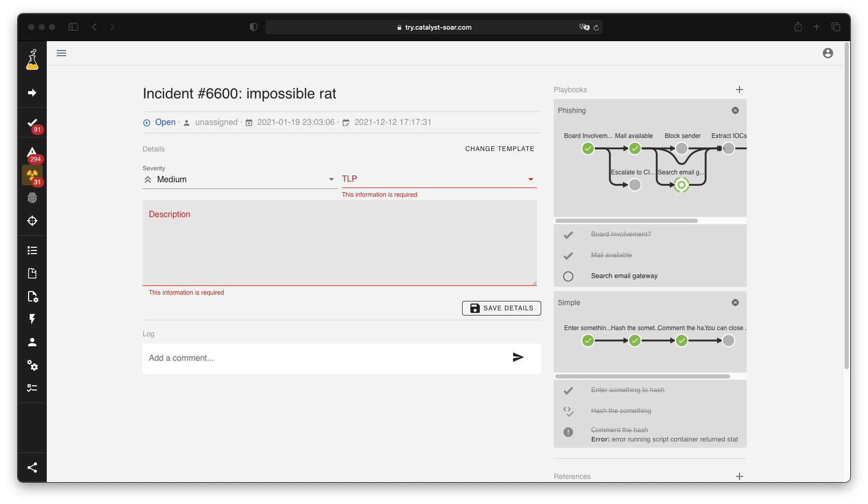Click the Phishing playbook horizontal scrollbar
This screenshot has width=868, height=504.
pos(627,221)
